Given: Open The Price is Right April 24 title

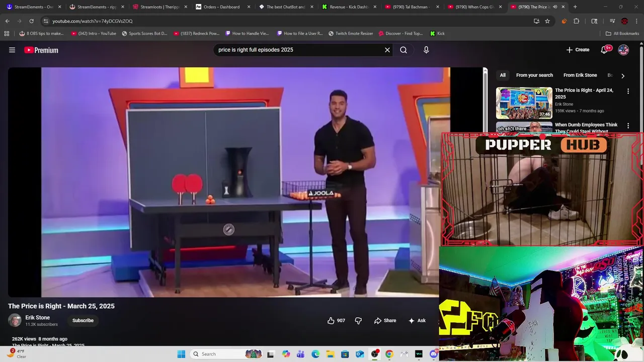Looking at the screenshot, I should click(x=584, y=94).
